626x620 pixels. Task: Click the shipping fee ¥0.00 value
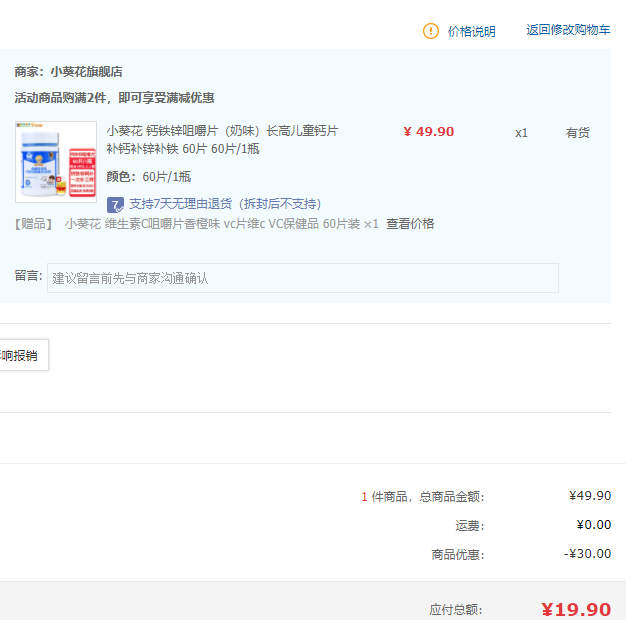[x=594, y=525]
